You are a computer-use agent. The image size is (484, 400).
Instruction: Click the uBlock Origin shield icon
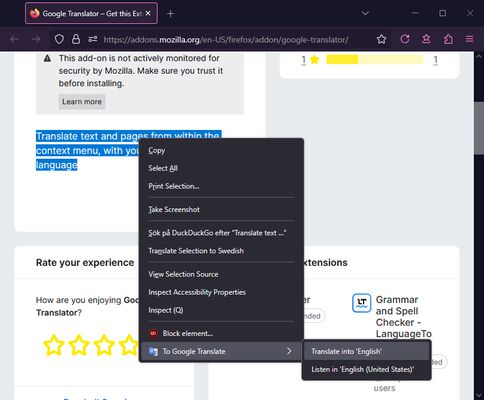(153, 333)
